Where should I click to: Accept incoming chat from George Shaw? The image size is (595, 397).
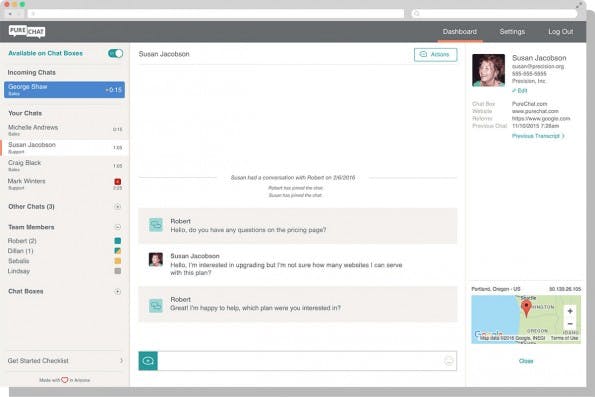click(64, 90)
